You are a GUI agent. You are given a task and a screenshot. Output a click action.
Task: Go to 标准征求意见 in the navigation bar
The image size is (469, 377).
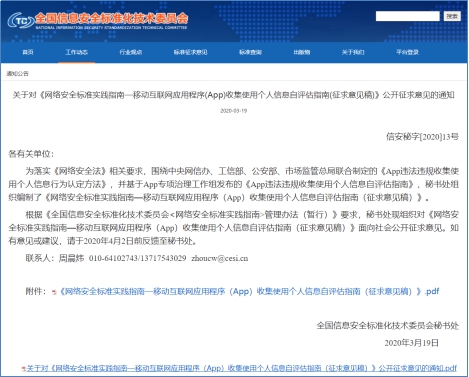click(190, 52)
